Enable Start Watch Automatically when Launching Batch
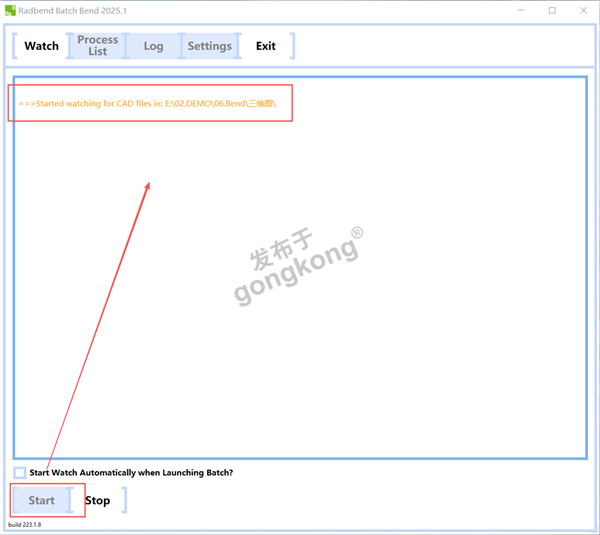The height and width of the screenshot is (535, 600). pyautogui.click(x=20, y=473)
